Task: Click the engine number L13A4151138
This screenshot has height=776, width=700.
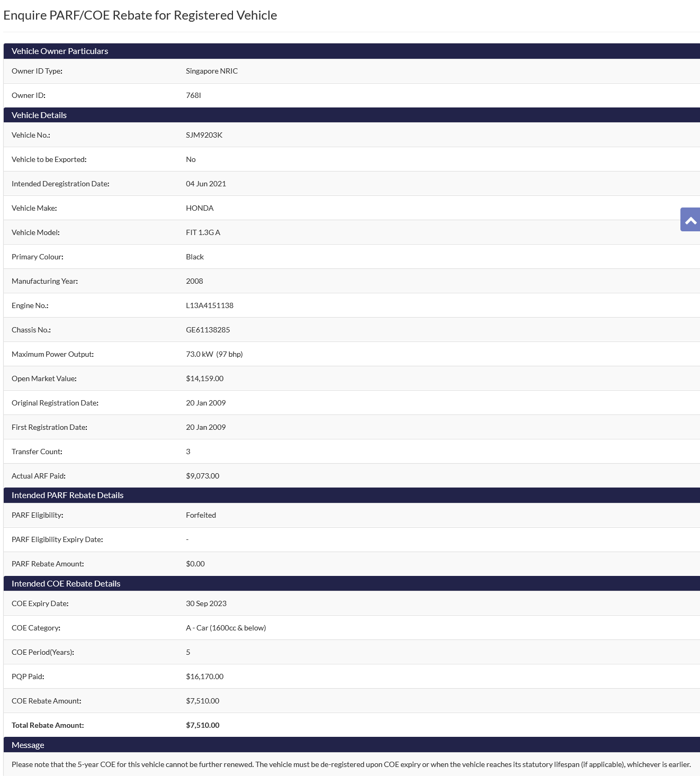Action: click(x=209, y=305)
